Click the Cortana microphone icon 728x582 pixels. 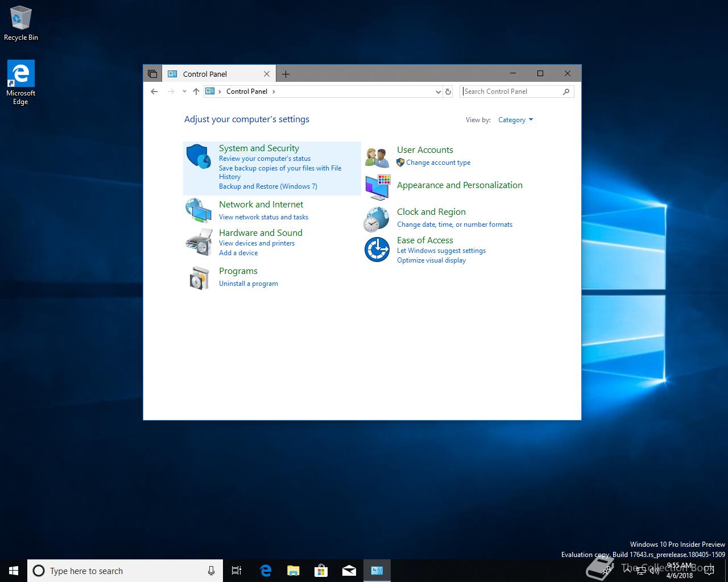[211, 571]
